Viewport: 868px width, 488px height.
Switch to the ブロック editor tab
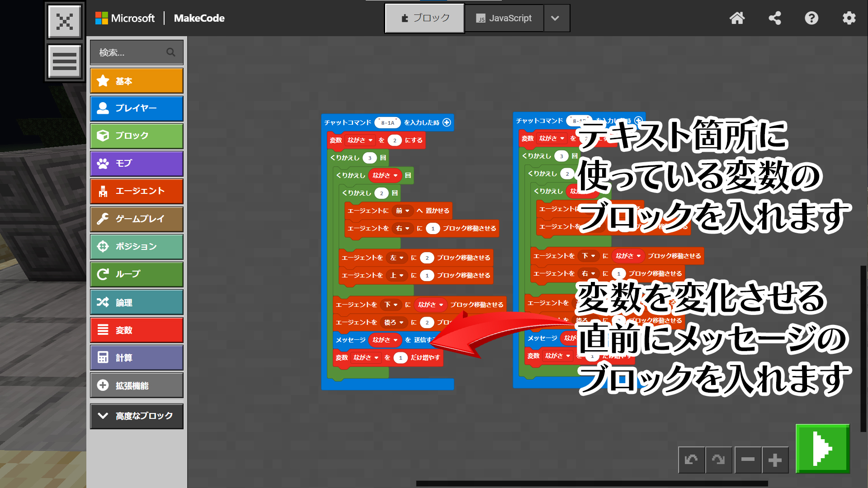pyautogui.click(x=425, y=18)
